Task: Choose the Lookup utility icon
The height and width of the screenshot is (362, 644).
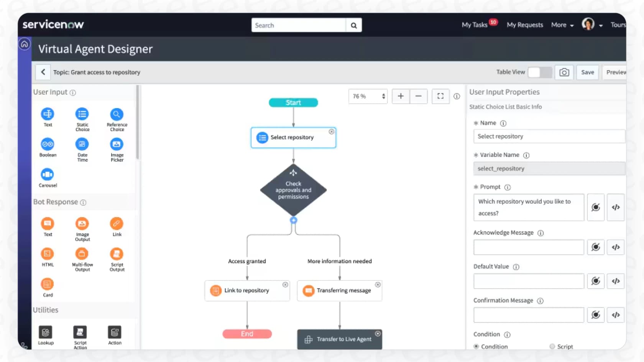Action: (x=46, y=332)
